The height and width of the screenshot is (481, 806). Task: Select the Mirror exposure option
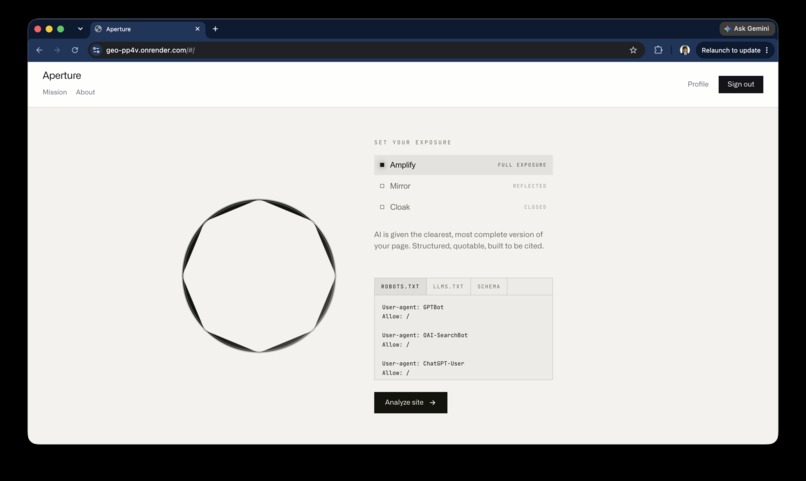tap(463, 186)
